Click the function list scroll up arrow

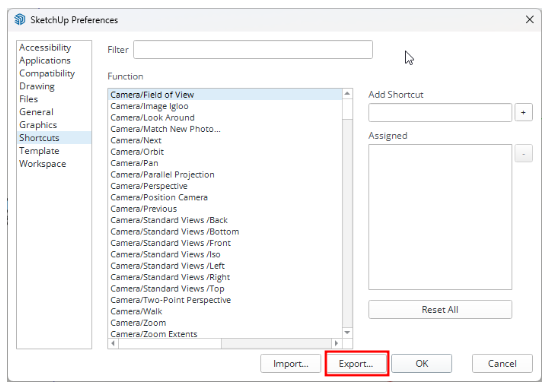[347, 94]
